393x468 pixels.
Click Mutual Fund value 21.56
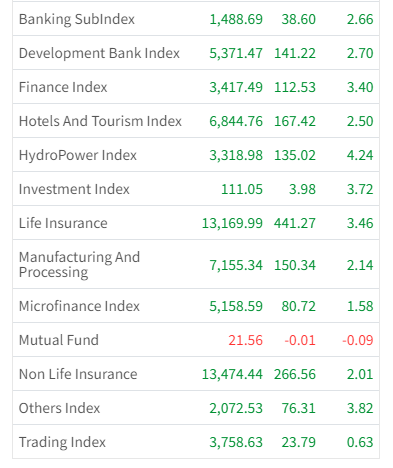click(x=245, y=340)
